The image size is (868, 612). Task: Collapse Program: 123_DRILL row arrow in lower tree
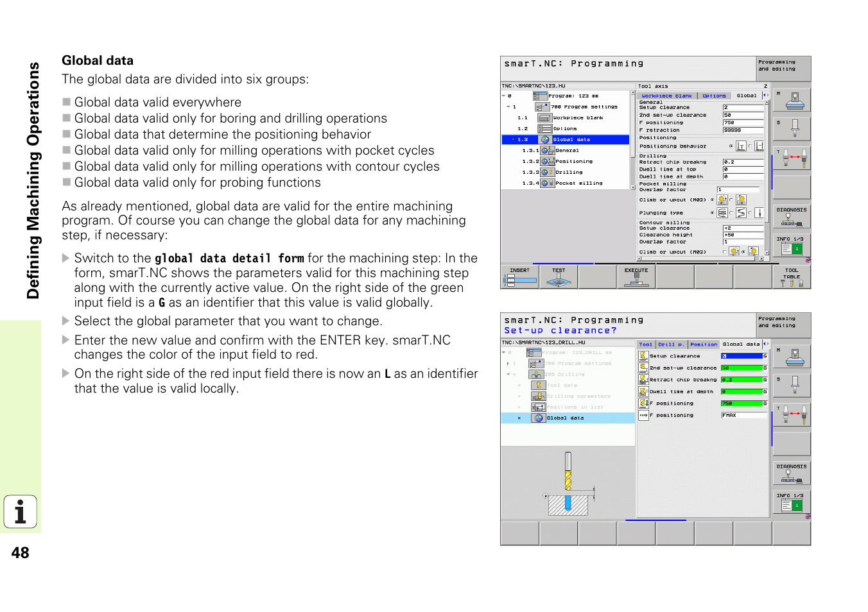(x=504, y=353)
